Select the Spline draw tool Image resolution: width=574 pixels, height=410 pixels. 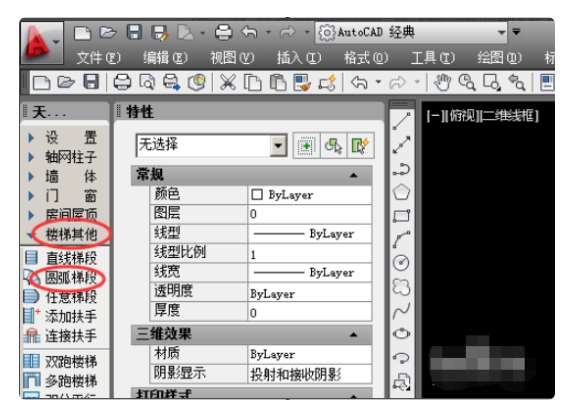point(402,310)
